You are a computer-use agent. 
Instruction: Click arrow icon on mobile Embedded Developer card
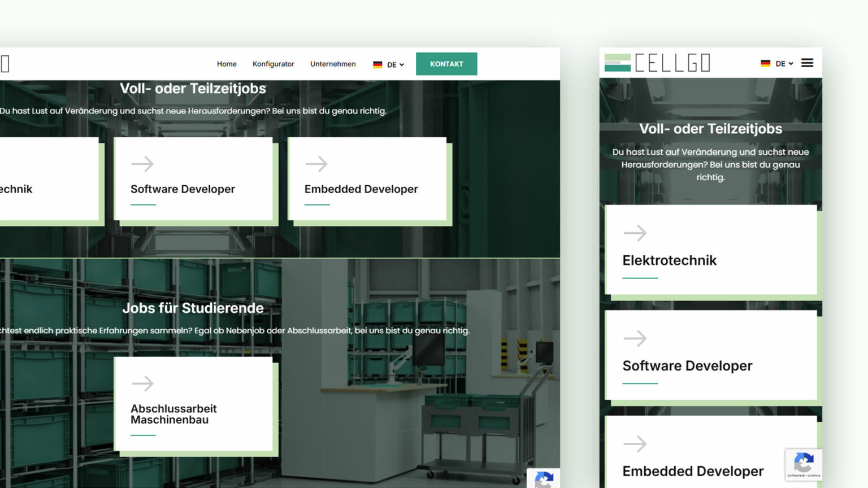(x=635, y=444)
